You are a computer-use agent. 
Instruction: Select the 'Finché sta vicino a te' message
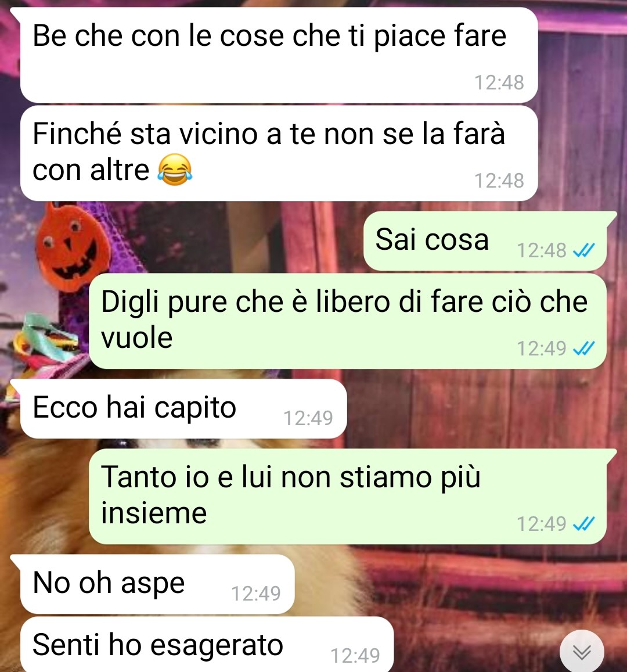(279, 153)
